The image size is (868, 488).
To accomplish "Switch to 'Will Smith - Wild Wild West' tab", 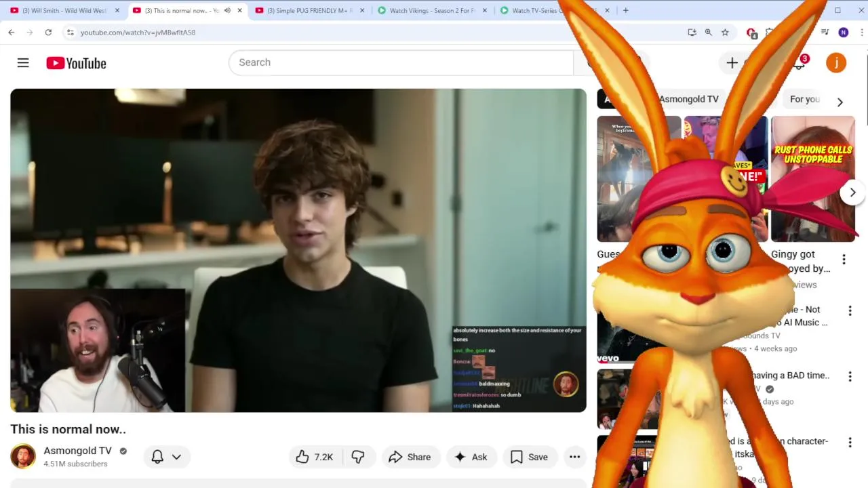I will point(64,10).
